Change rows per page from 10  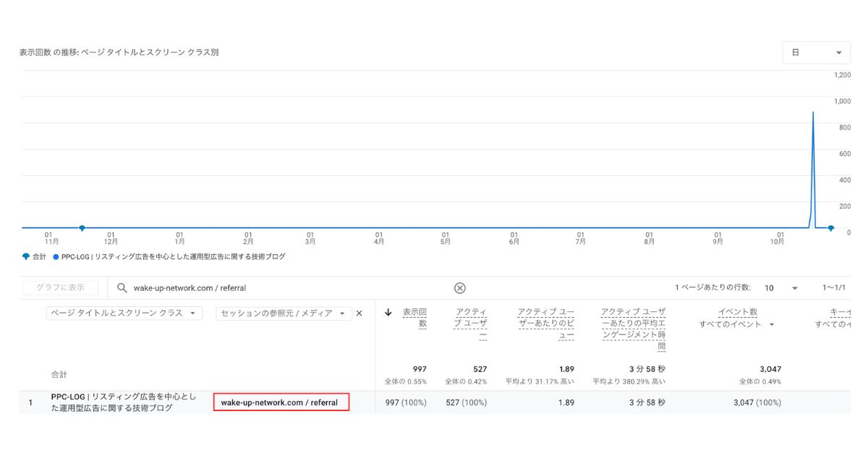click(780, 288)
